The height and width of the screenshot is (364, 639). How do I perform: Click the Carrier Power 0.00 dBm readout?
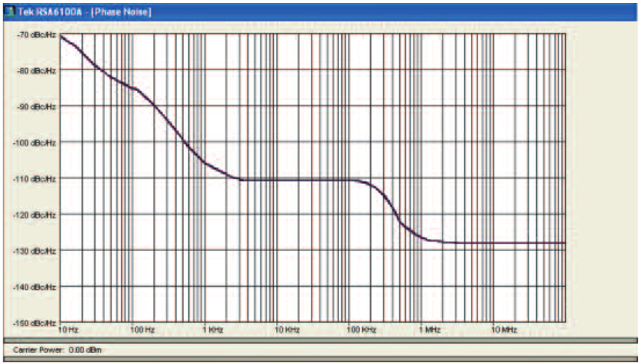[54, 350]
